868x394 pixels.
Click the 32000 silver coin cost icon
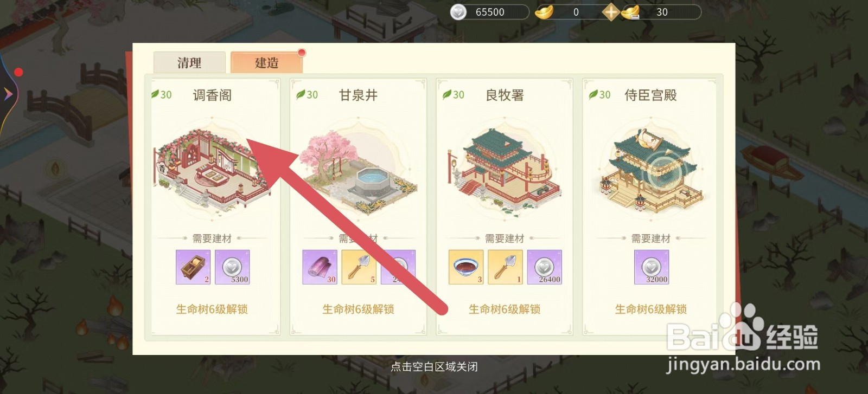[x=652, y=267]
